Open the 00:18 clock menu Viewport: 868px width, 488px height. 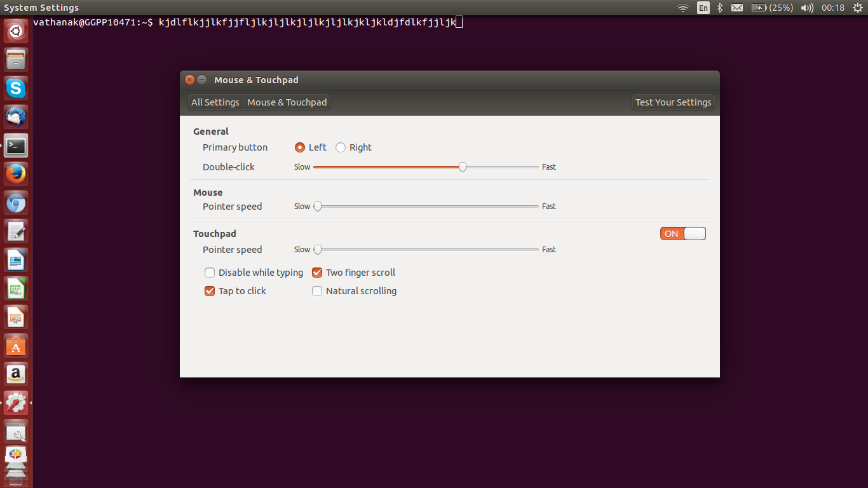tap(833, 8)
